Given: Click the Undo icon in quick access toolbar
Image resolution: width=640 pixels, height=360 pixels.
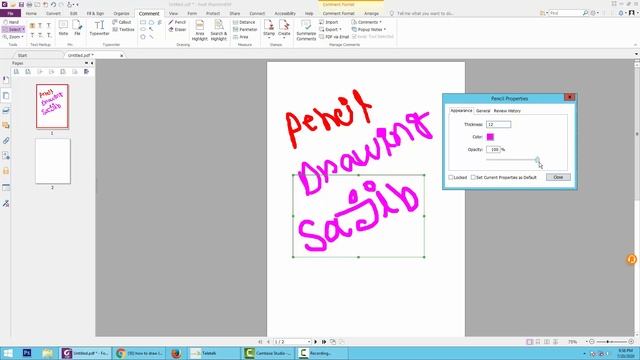Looking at the screenshot, I should (53, 4).
